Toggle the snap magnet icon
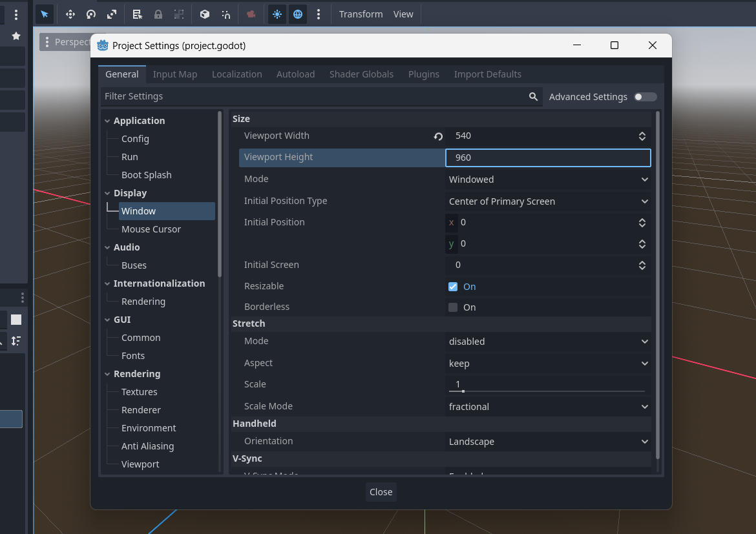The width and height of the screenshot is (756, 534). (x=226, y=14)
